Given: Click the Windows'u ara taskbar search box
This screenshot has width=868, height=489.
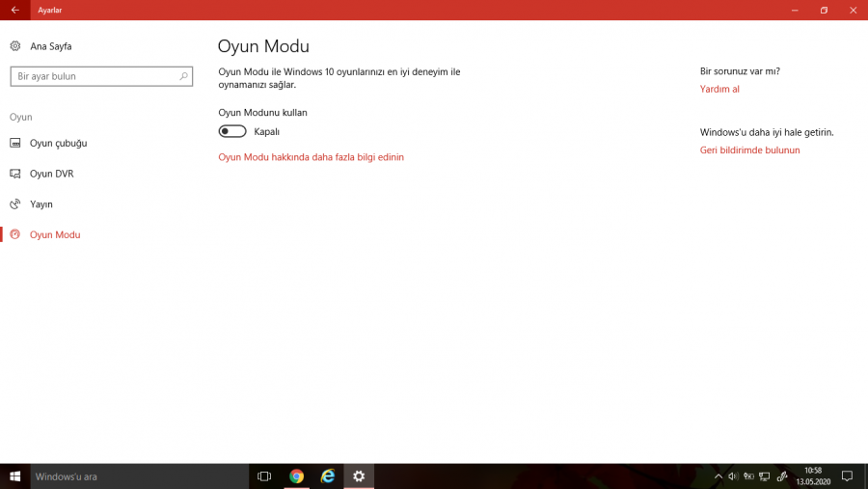Looking at the screenshot, I should point(135,476).
